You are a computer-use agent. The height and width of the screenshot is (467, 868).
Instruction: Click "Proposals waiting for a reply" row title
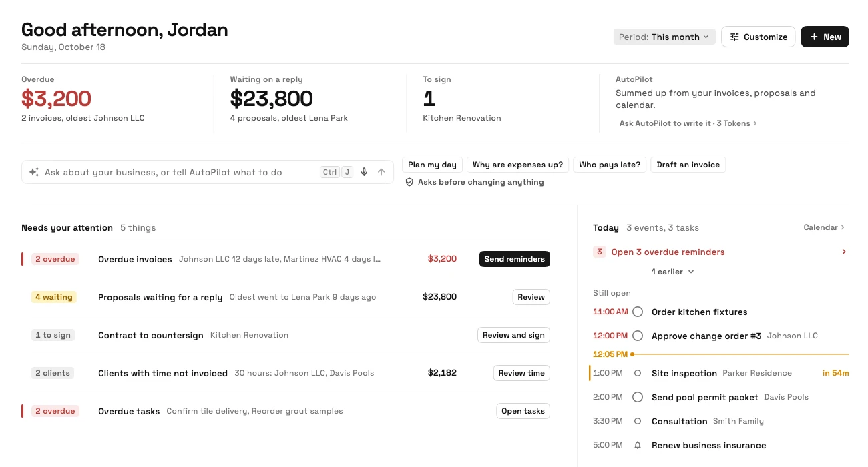(x=160, y=297)
